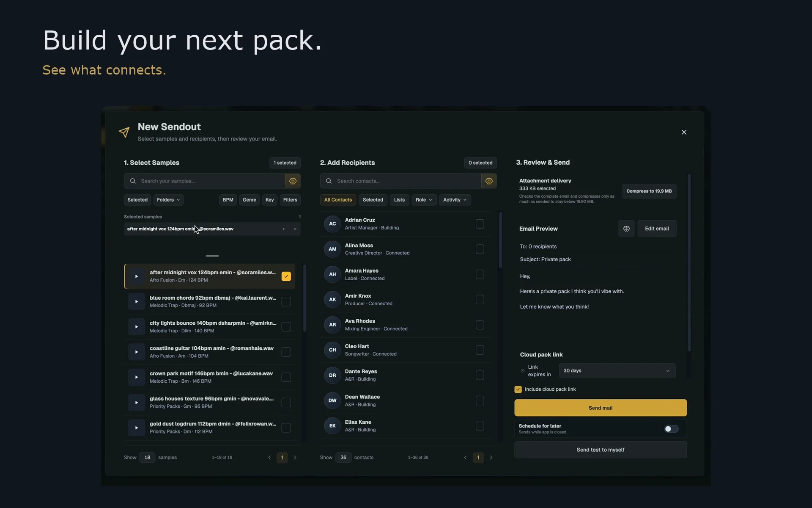
Task: Click the contacts list scrollbar
Action: [x=501, y=240]
